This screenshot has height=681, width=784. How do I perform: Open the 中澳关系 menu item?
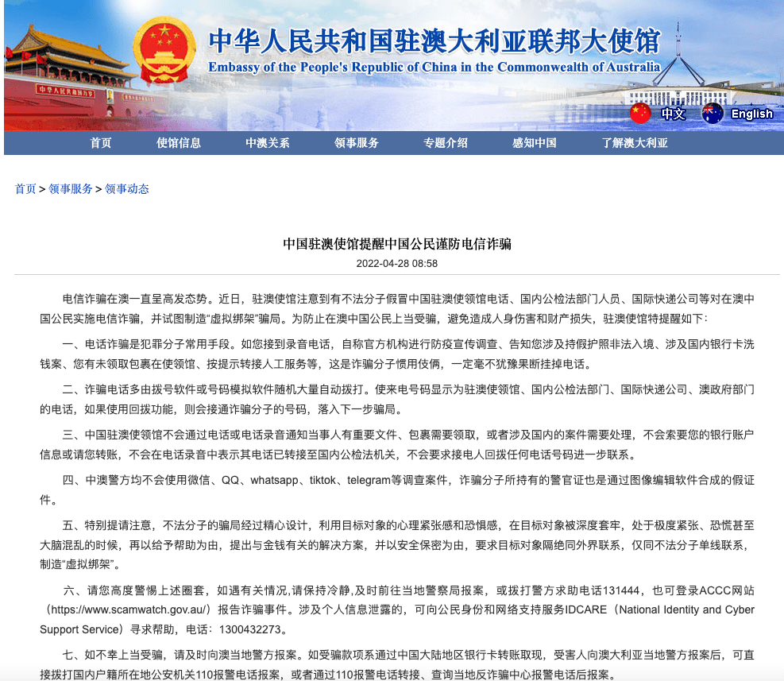click(268, 143)
